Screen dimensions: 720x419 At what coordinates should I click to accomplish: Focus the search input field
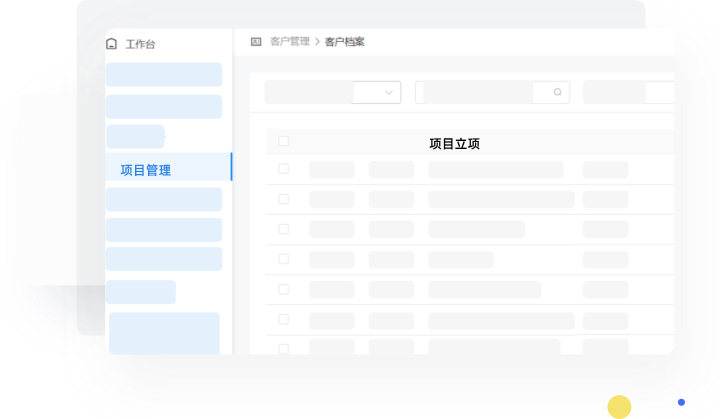(x=492, y=92)
